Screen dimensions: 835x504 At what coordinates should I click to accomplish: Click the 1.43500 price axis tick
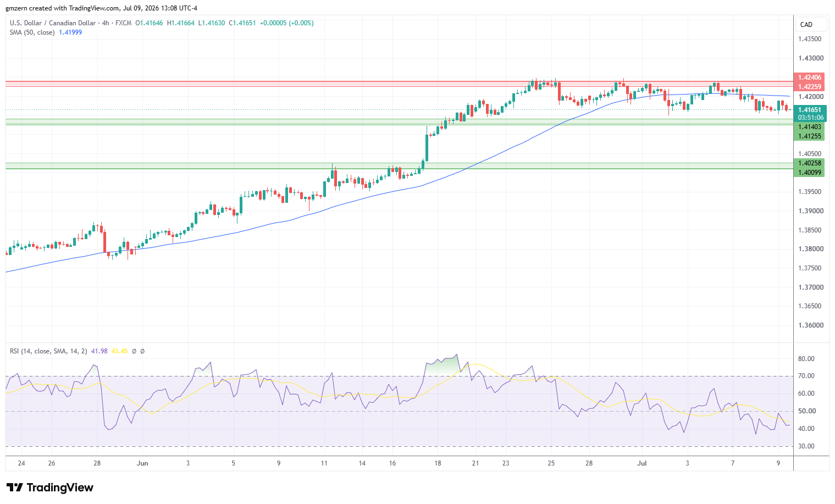(x=810, y=39)
